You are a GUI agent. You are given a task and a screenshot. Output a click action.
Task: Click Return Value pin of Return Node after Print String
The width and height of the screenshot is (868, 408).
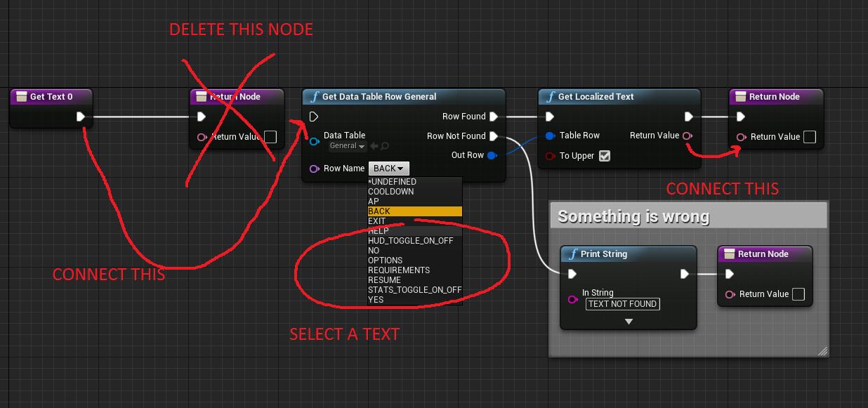pos(730,294)
